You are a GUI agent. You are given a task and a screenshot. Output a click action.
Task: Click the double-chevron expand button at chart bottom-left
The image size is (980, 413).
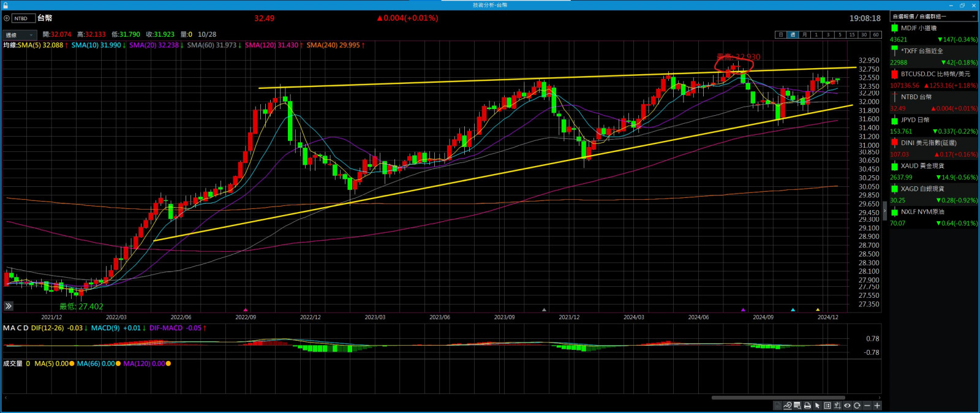click(x=8, y=306)
